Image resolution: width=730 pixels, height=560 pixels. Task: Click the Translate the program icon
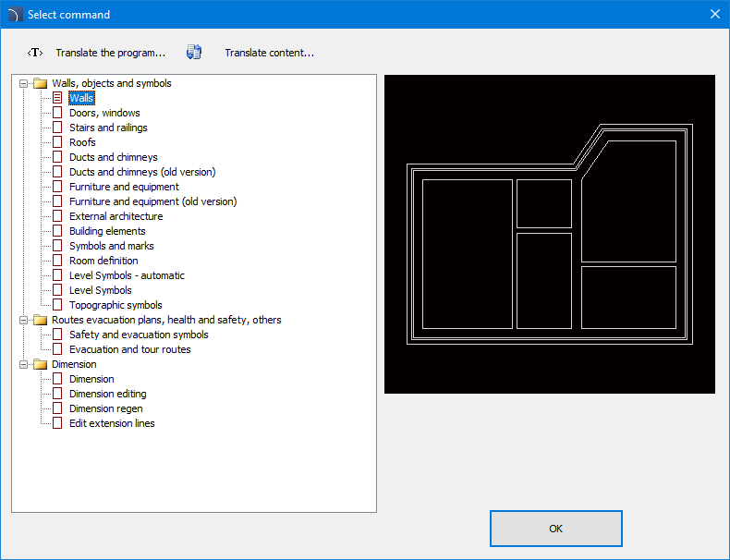pos(35,53)
